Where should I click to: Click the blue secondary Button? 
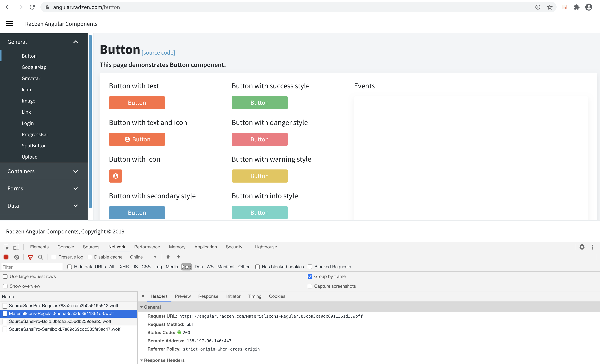(x=137, y=213)
